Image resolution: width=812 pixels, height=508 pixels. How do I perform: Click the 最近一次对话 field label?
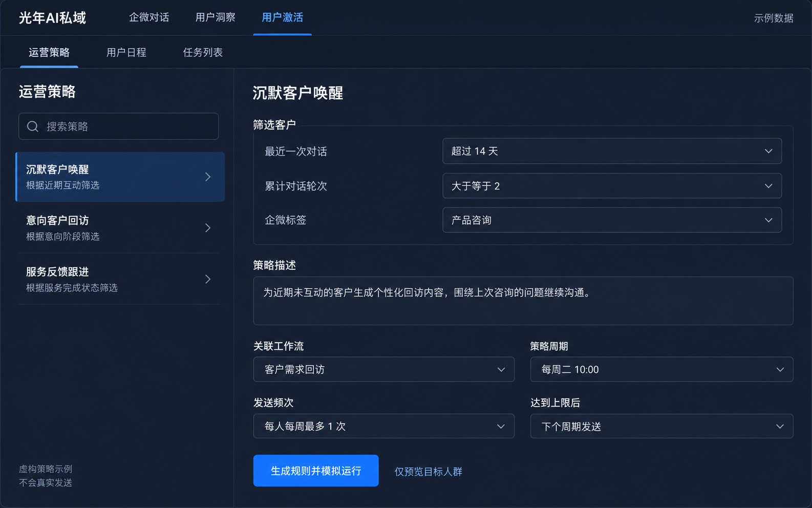[x=296, y=152]
